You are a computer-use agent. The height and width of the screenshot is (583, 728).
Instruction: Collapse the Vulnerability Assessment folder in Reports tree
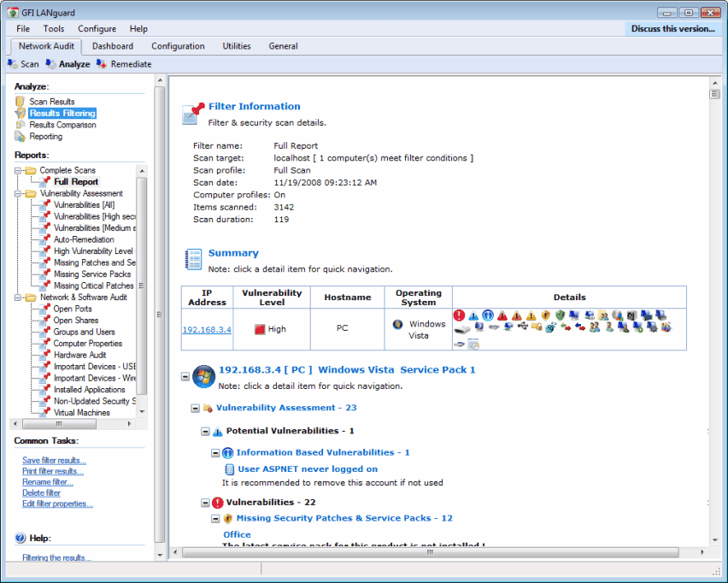pos(18,194)
